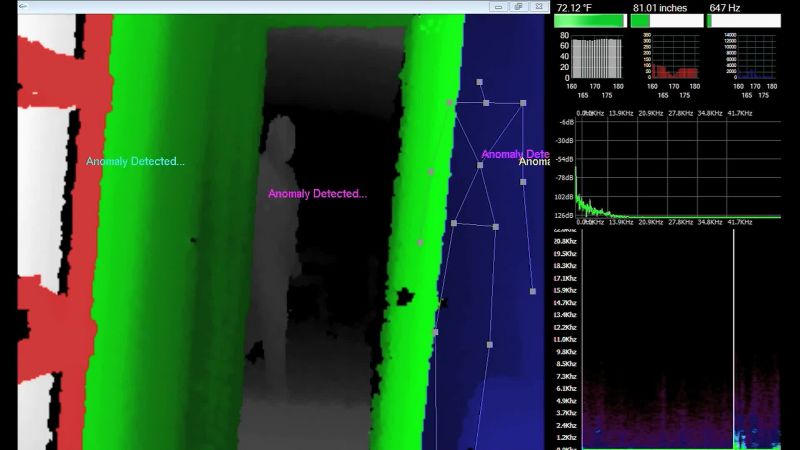The image size is (800, 450).
Task: Click the grey temperature history bar chart
Action: coord(597,57)
